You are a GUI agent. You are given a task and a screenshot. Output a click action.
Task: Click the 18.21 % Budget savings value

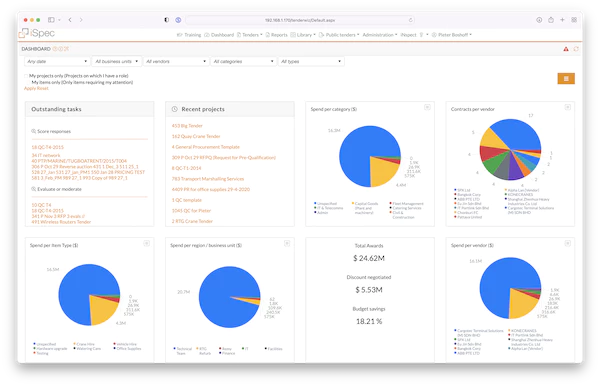pos(369,321)
